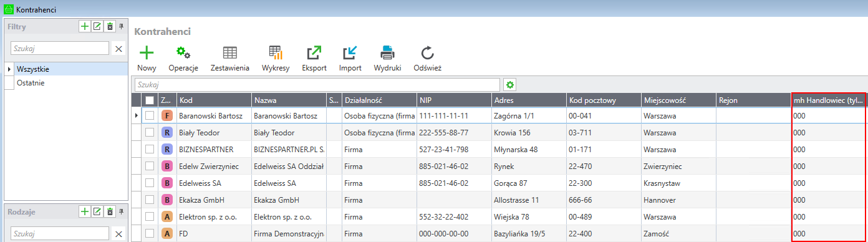Screen dimensions: 868x242
Task: Click the Eksport icon
Action: [314, 53]
